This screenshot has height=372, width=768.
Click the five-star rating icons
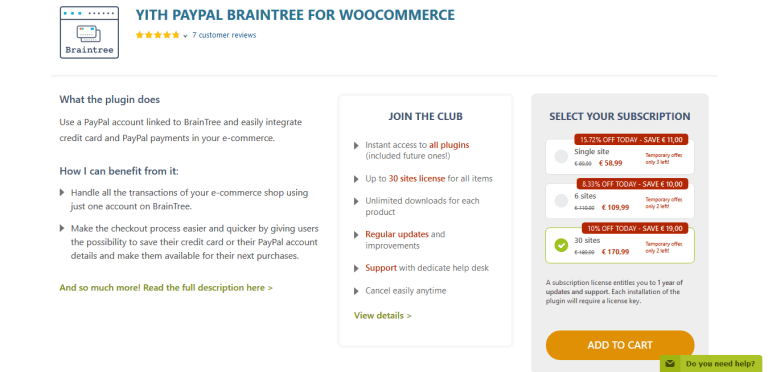(158, 35)
